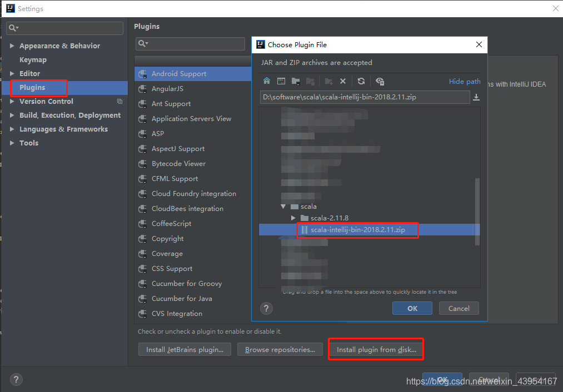Select CFML Support plugin row
Viewport: 563px width, 392px height.
point(193,179)
